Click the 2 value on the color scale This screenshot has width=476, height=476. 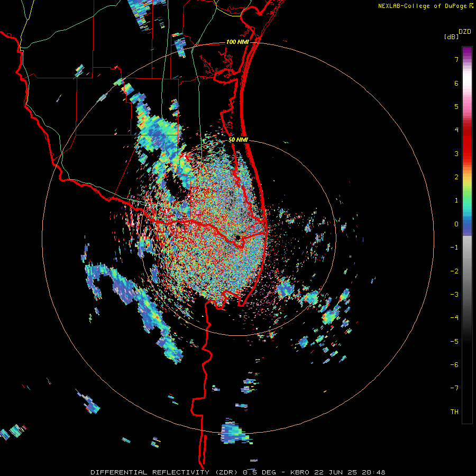coord(456,177)
